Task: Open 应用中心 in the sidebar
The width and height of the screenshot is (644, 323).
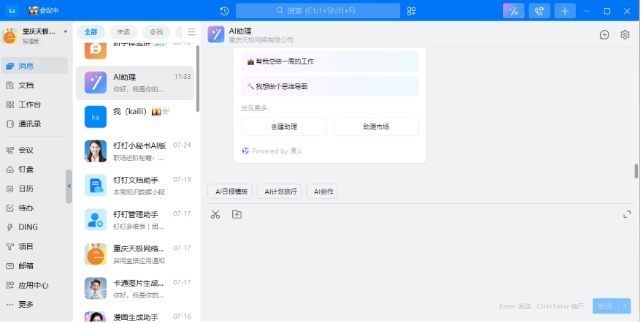Action: point(34,285)
